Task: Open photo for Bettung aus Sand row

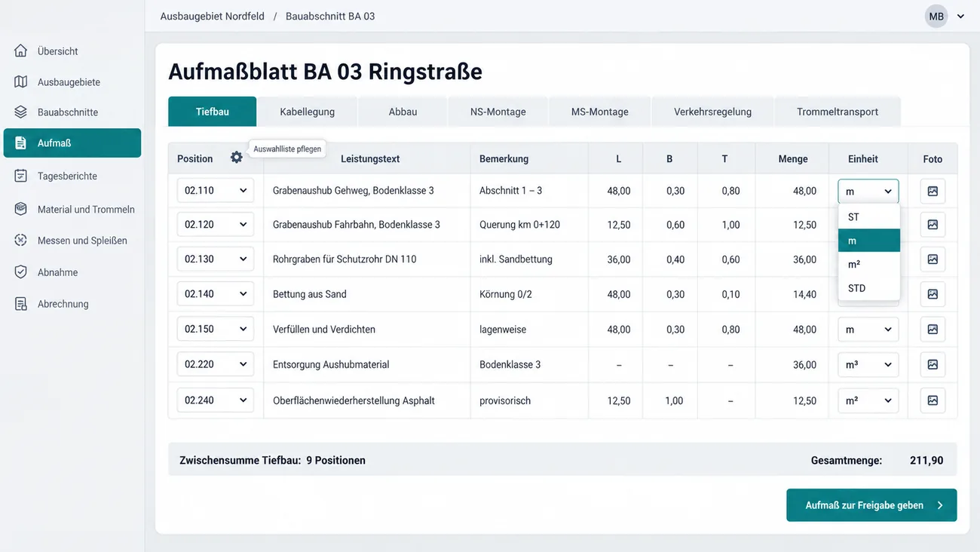Action: point(933,294)
